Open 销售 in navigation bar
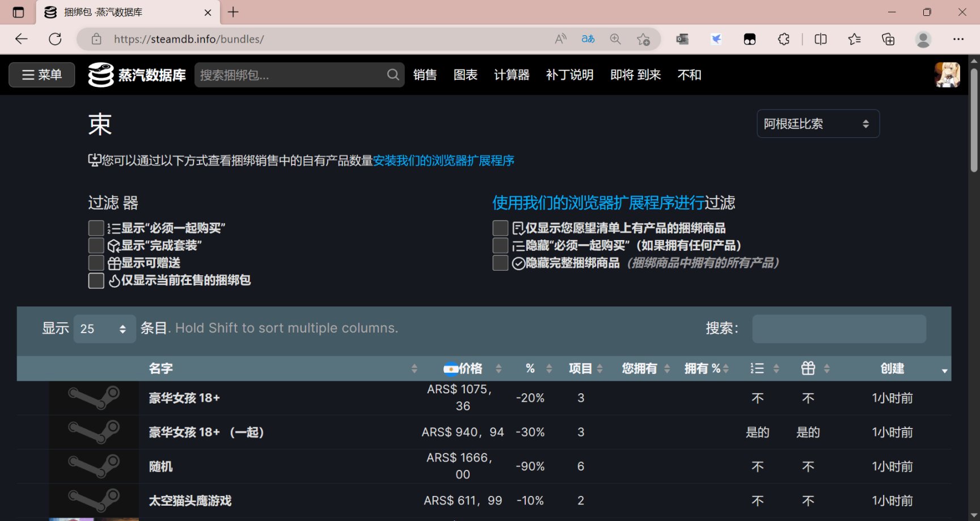The width and height of the screenshot is (980, 521). point(425,75)
